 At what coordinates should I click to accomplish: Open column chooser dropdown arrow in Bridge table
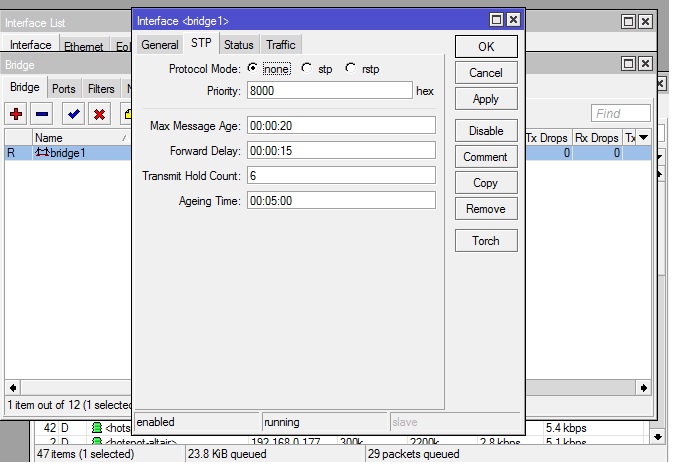[643, 138]
